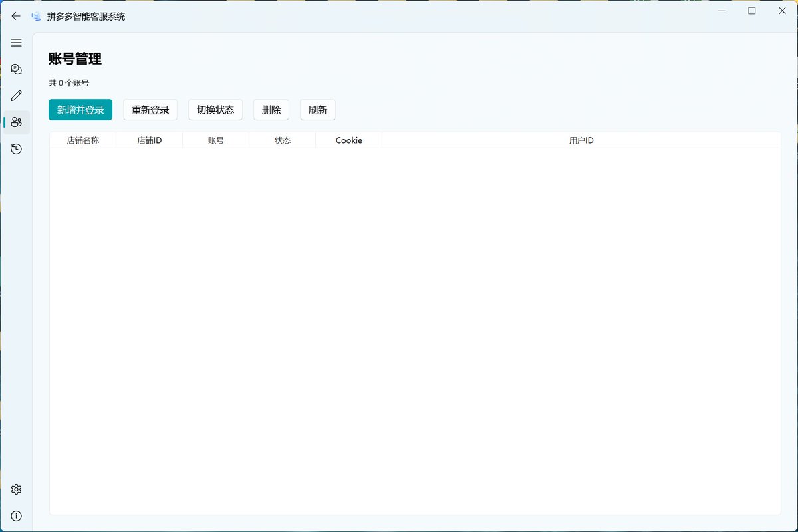Image resolution: width=798 pixels, height=532 pixels.
Task: Click the Cookie column header
Action: tap(349, 140)
